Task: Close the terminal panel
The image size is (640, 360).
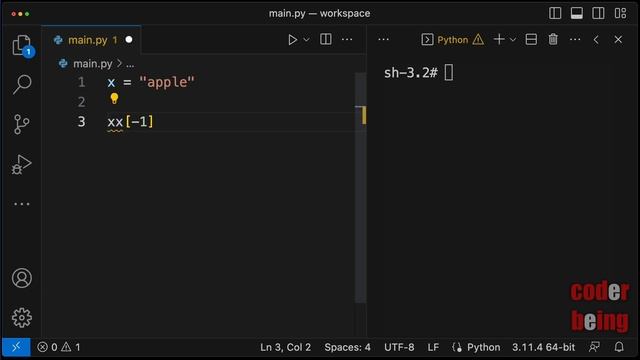Action: (618, 40)
